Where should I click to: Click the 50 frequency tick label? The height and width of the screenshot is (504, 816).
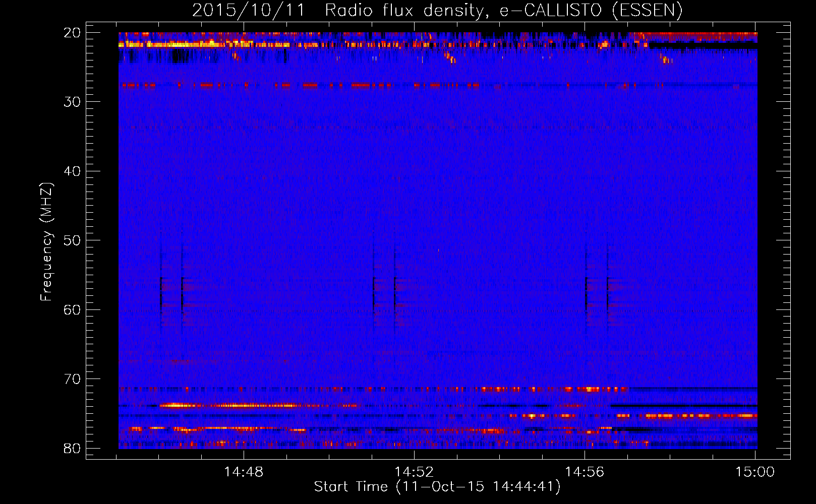click(73, 240)
